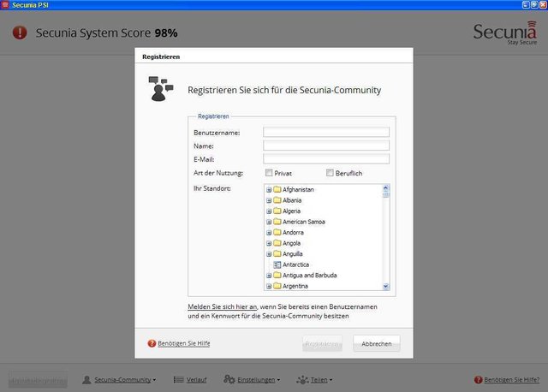Click the Angola folder icon

pyautogui.click(x=277, y=243)
